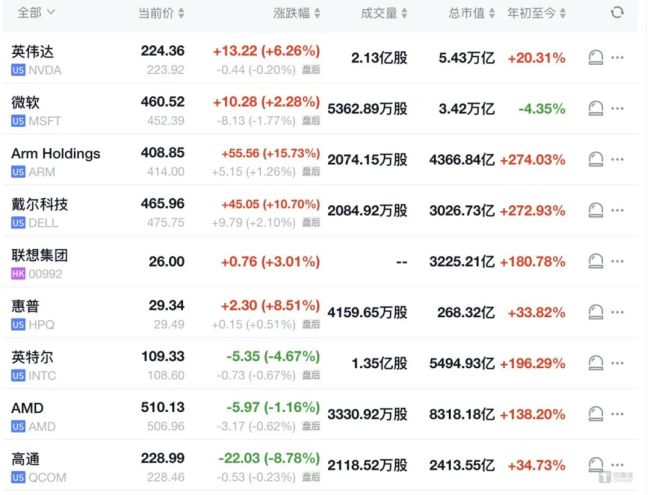The width and height of the screenshot is (650, 495).
Task: Open more options for 联想集团 row
Action: [x=617, y=262]
